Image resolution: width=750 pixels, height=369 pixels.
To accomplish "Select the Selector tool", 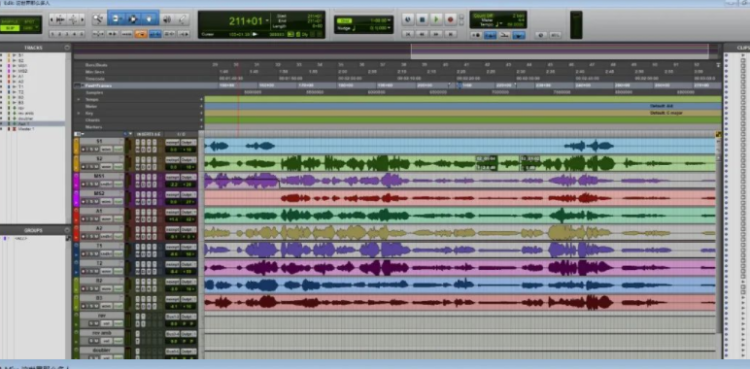I will click(x=133, y=19).
